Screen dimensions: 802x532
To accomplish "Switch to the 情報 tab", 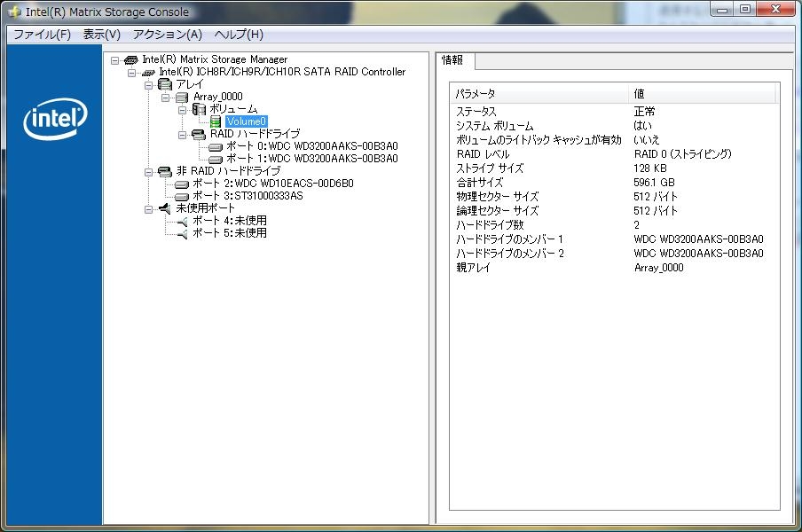I will coord(454,60).
